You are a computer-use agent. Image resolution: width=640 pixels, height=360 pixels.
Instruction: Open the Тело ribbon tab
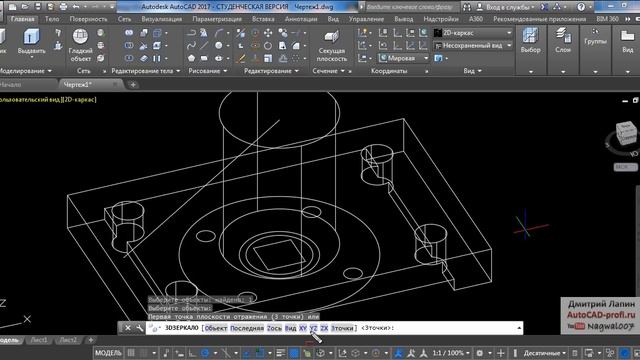point(52,19)
